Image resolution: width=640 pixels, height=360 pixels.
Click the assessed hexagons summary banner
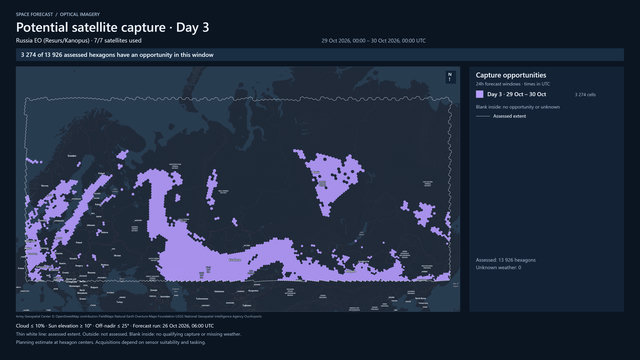320,55
